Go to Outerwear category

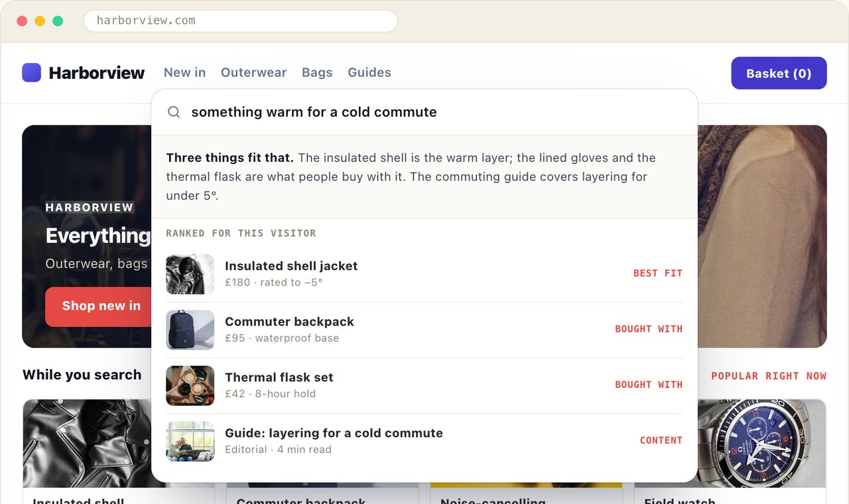[x=253, y=72]
